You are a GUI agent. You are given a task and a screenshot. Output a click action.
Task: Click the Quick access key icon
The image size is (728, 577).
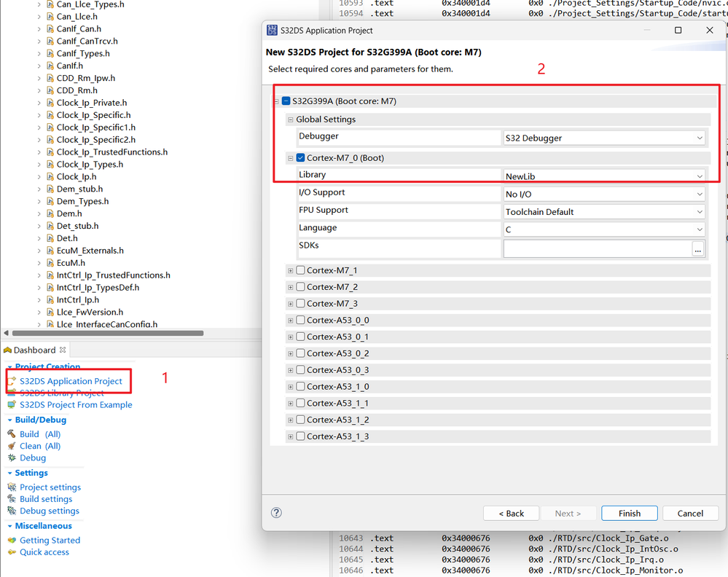(x=12, y=552)
